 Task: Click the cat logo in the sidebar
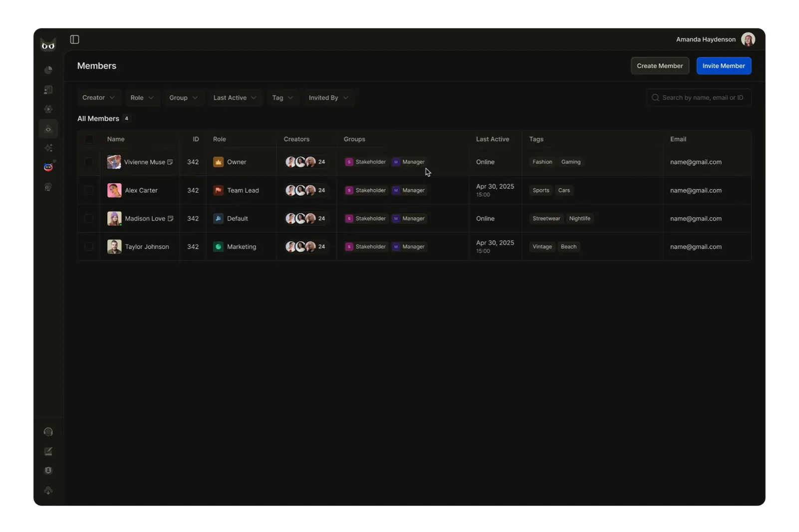[48, 45]
